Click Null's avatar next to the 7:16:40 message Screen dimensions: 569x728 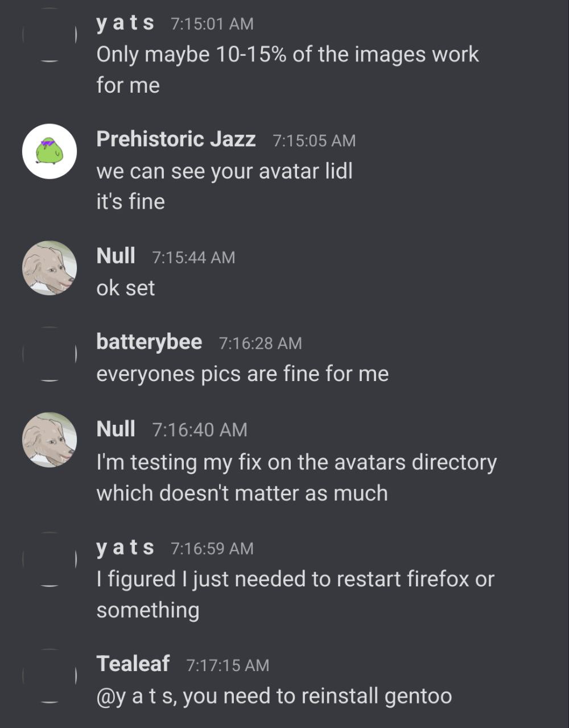coord(49,440)
